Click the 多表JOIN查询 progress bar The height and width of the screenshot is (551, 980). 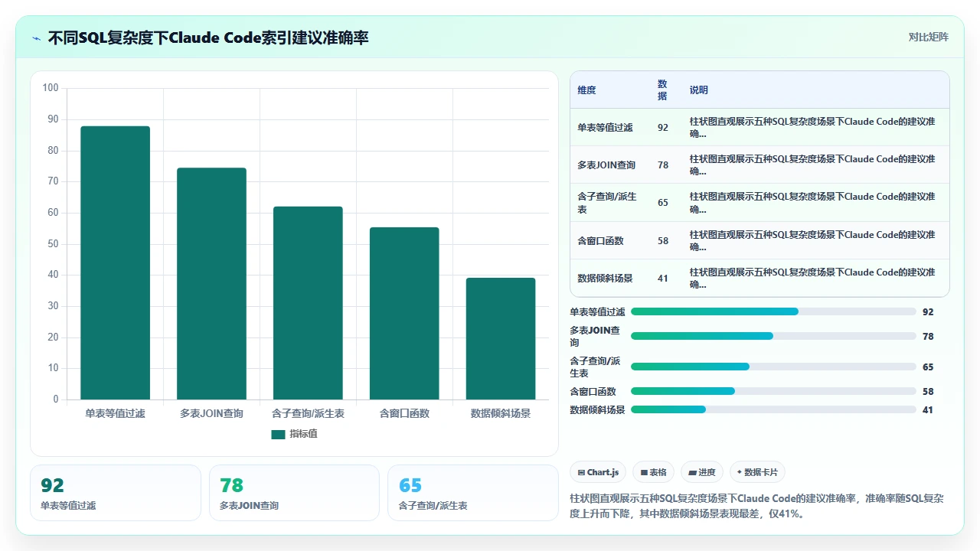tap(773, 336)
